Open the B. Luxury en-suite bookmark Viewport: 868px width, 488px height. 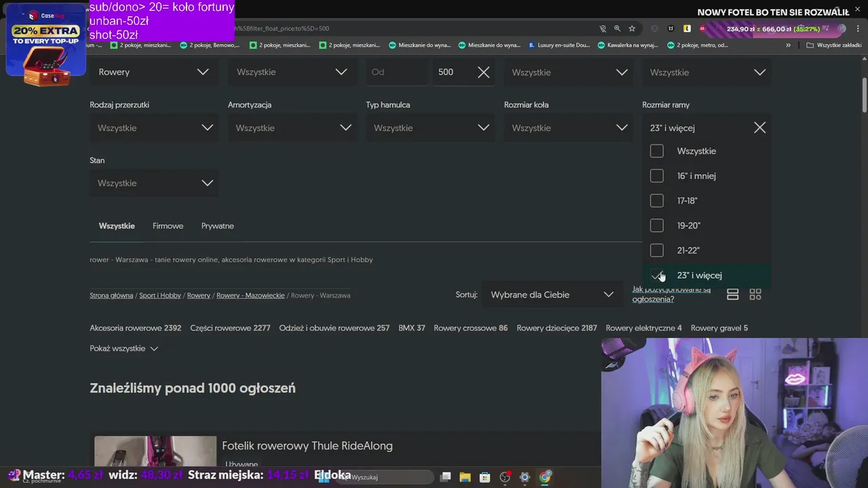pos(559,45)
